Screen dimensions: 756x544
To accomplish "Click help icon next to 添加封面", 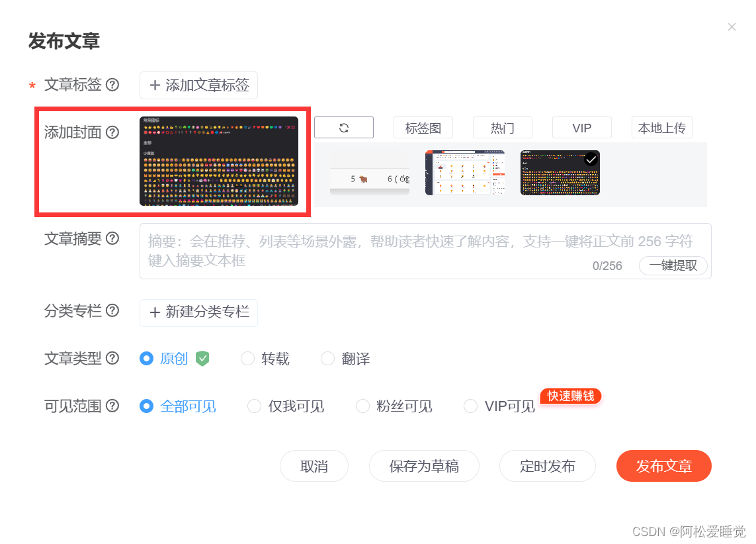I will (x=112, y=132).
